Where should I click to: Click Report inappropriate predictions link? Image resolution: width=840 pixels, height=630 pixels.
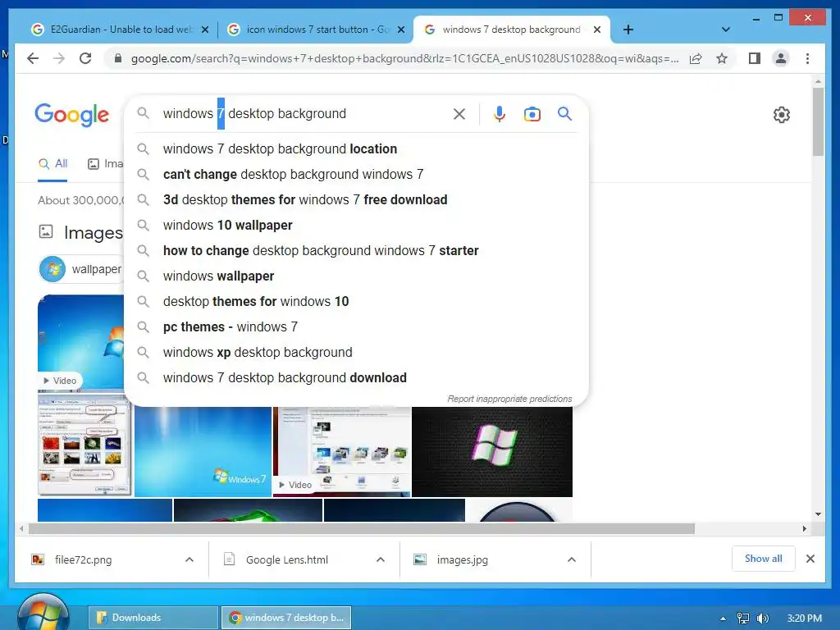pyautogui.click(x=509, y=399)
